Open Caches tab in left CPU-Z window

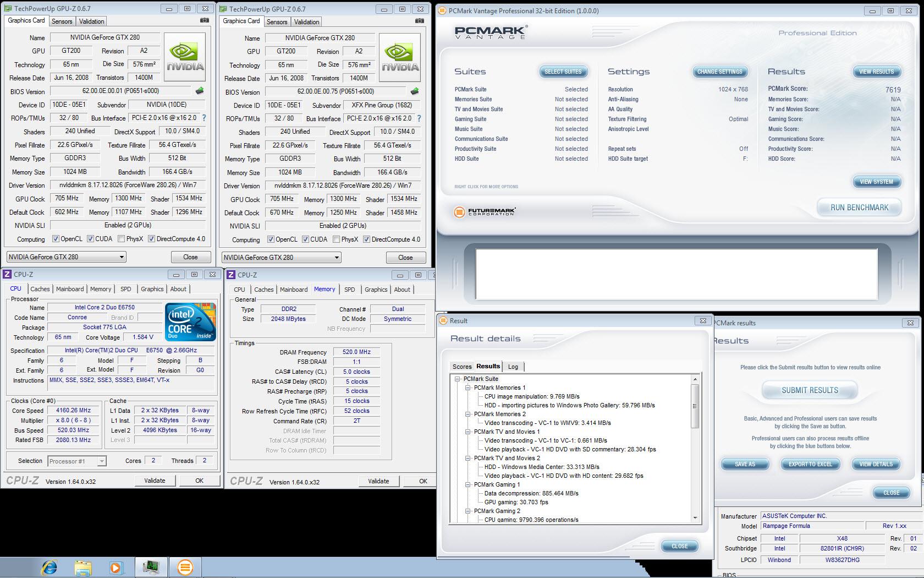pos(40,289)
